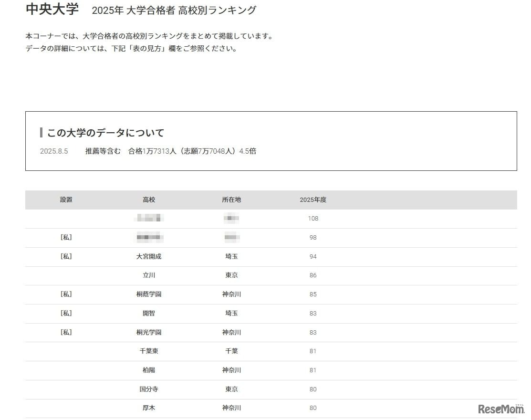The height and width of the screenshot is (420, 531).
Task: Open the 千葉東 school entry
Action: tap(149, 351)
